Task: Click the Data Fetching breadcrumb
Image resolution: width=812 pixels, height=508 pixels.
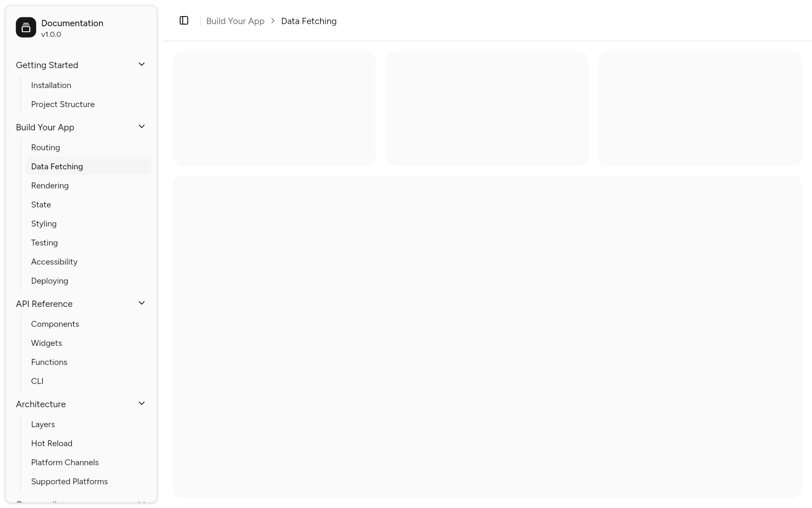Action: (x=309, y=21)
